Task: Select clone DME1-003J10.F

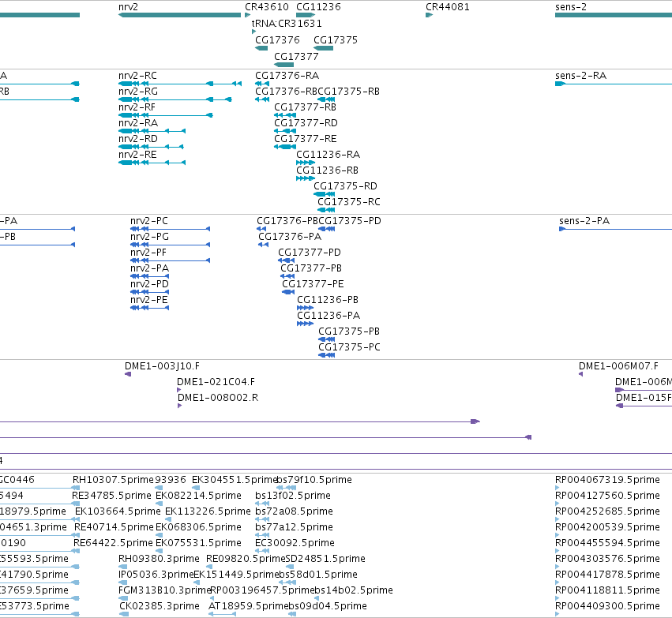Action: pos(162,366)
